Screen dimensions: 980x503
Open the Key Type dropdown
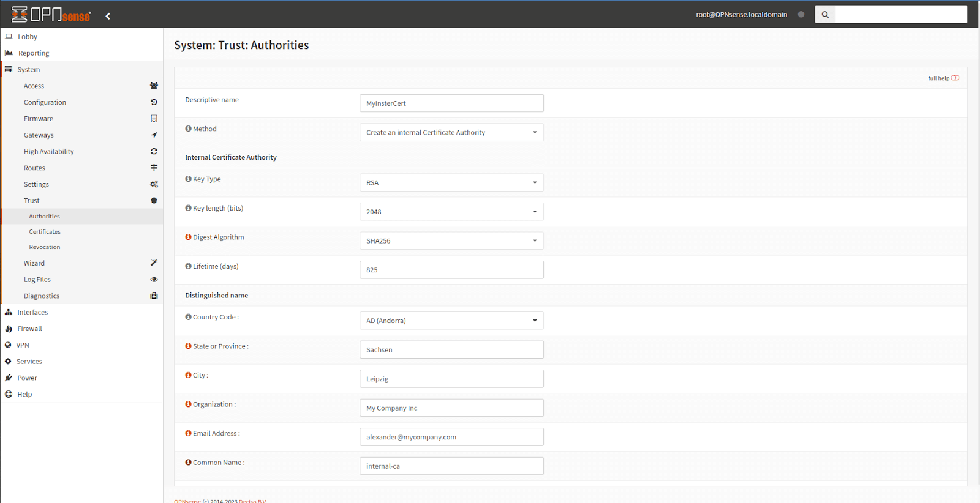pos(451,182)
